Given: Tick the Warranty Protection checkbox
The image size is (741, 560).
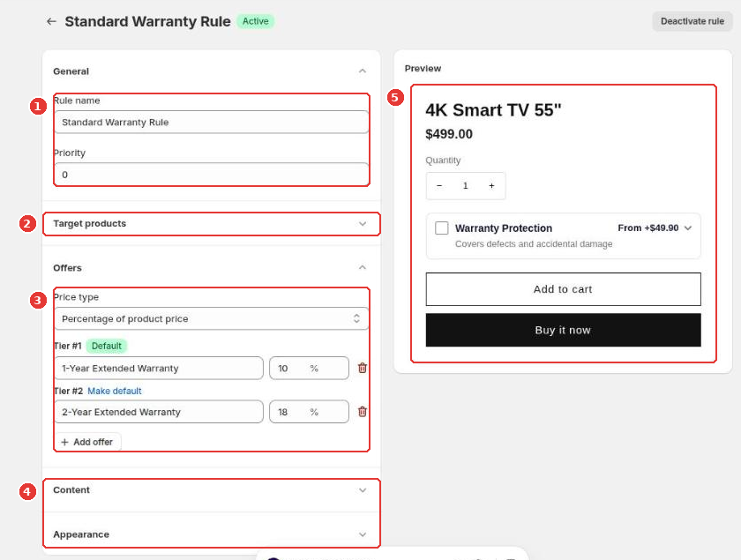Looking at the screenshot, I should point(441,228).
